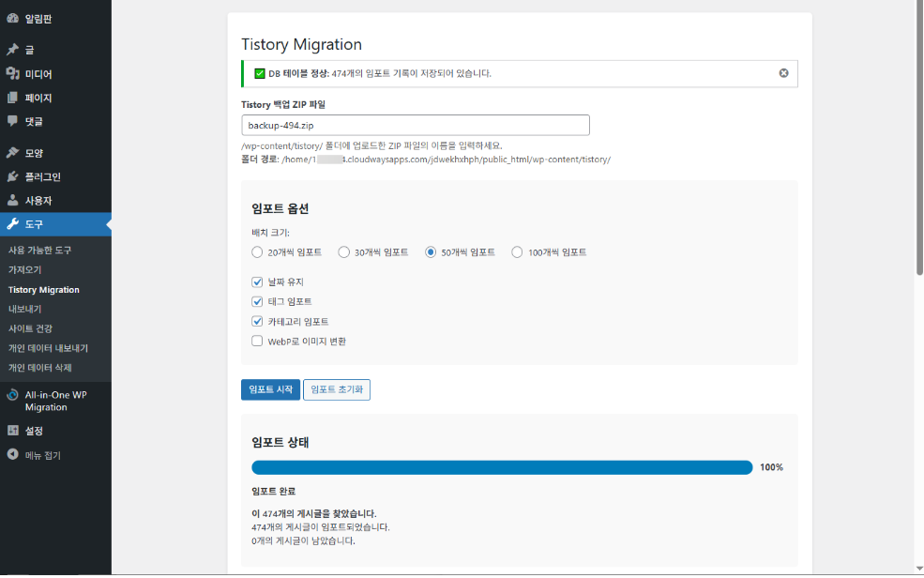Image resolution: width=924 pixels, height=578 pixels.
Task: Click the 100% progress label
Action: [x=771, y=467]
